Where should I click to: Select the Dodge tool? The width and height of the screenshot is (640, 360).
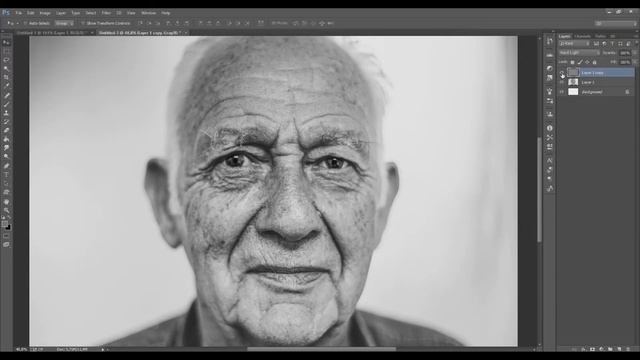(7, 157)
